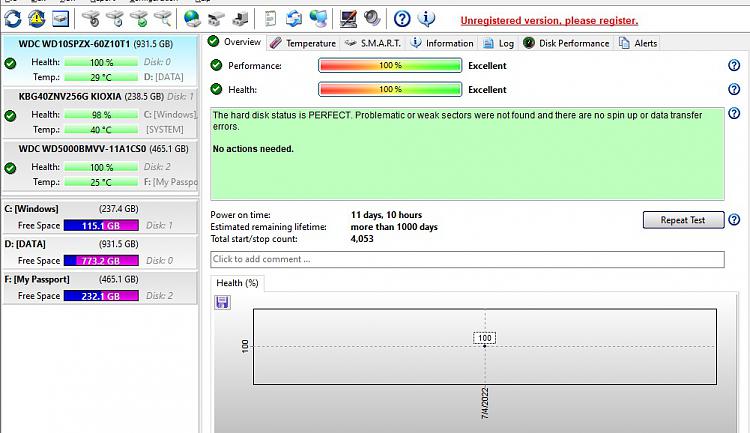
Task: Click the 7/4/2022 date label on chart
Action: (x=485, y=404)
